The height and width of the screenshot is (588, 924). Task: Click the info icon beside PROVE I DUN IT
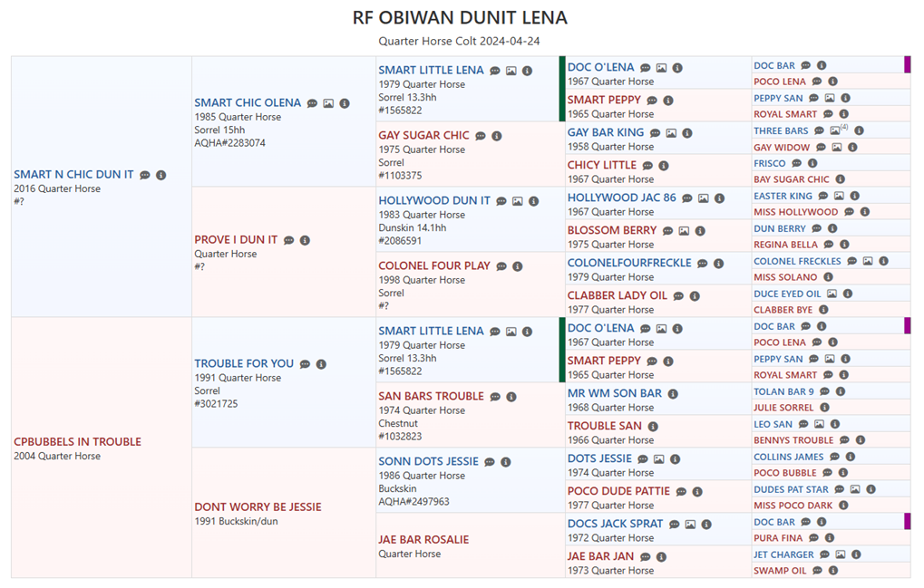[x=306, y=240]
